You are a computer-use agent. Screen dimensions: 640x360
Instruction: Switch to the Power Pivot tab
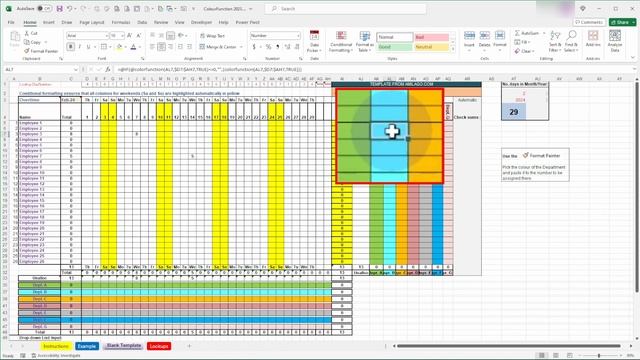[248, 22]
